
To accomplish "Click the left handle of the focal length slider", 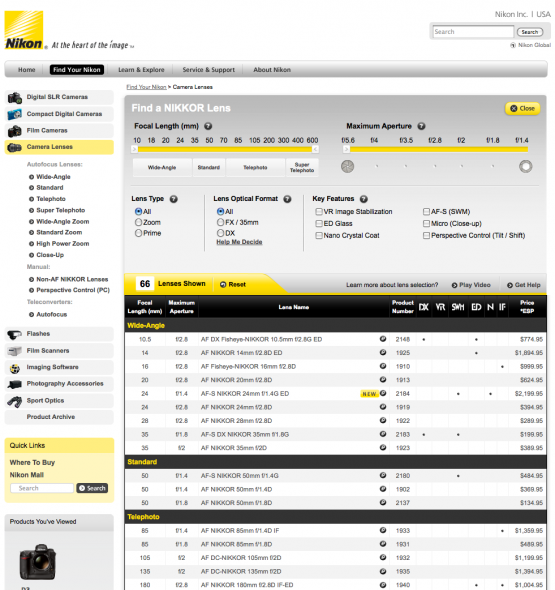I will 134,149.
